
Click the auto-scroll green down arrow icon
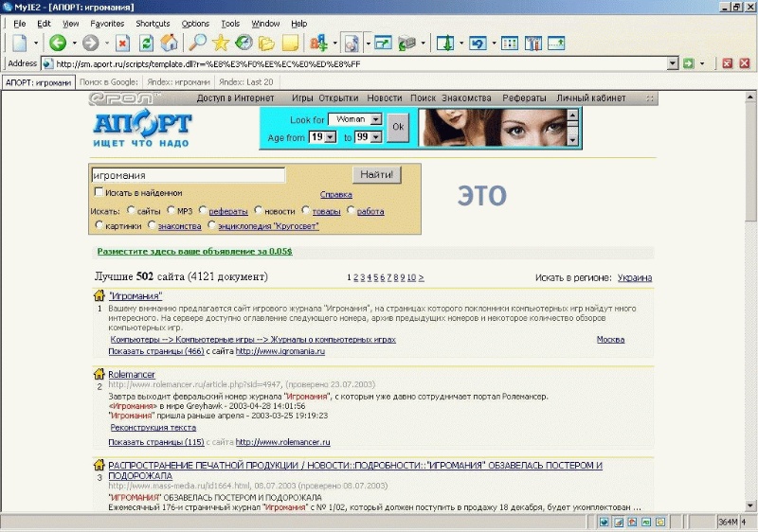coord(445,43)
